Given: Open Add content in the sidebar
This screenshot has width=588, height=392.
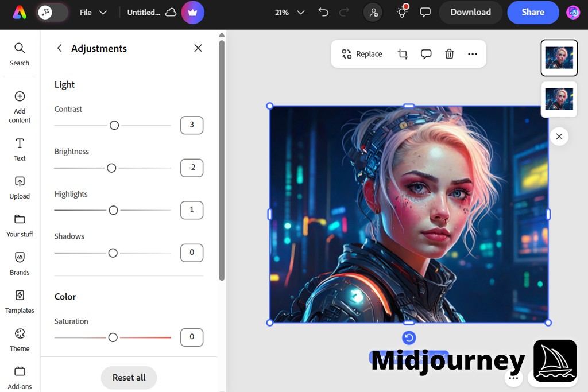Looking at the screenshot, I should point(20,107).
